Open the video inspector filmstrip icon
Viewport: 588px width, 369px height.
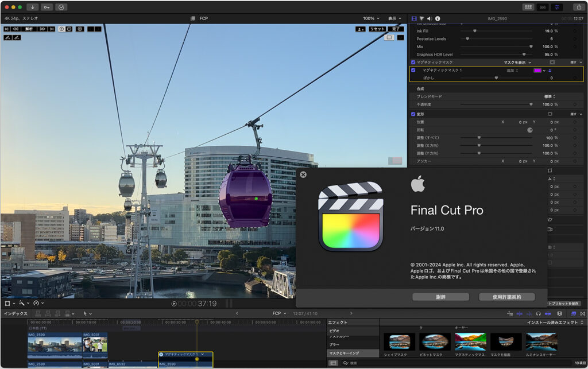[x=414, y=18]
